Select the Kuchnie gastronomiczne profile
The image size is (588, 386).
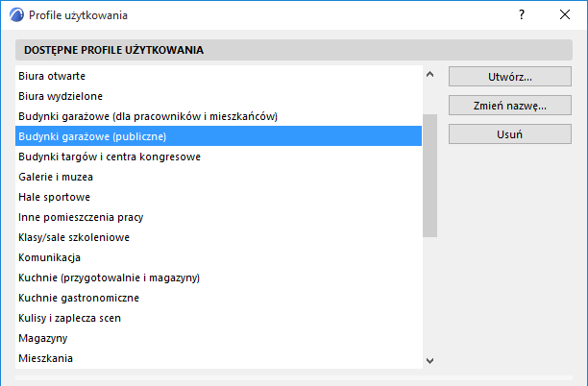(x=219, y=298)
